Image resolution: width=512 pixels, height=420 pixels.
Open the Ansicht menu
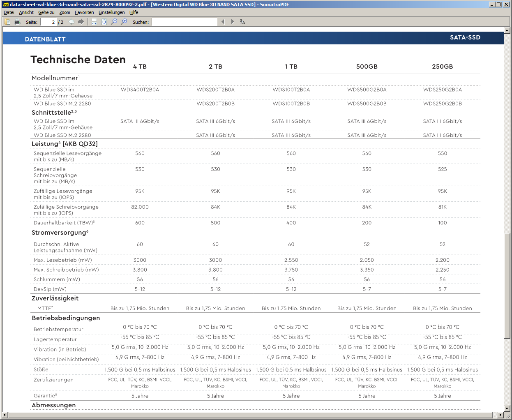point(26,12)
